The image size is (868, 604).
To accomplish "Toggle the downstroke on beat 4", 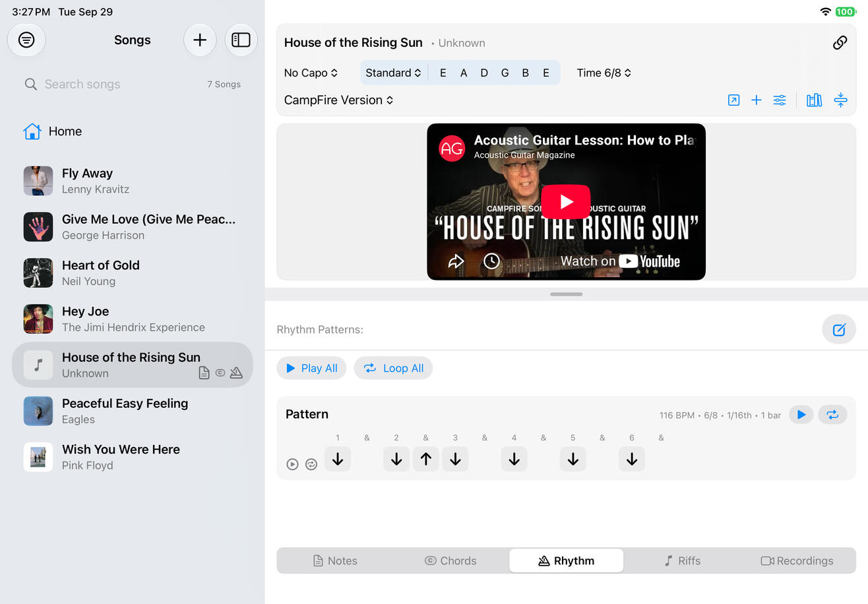I will 514,459.
